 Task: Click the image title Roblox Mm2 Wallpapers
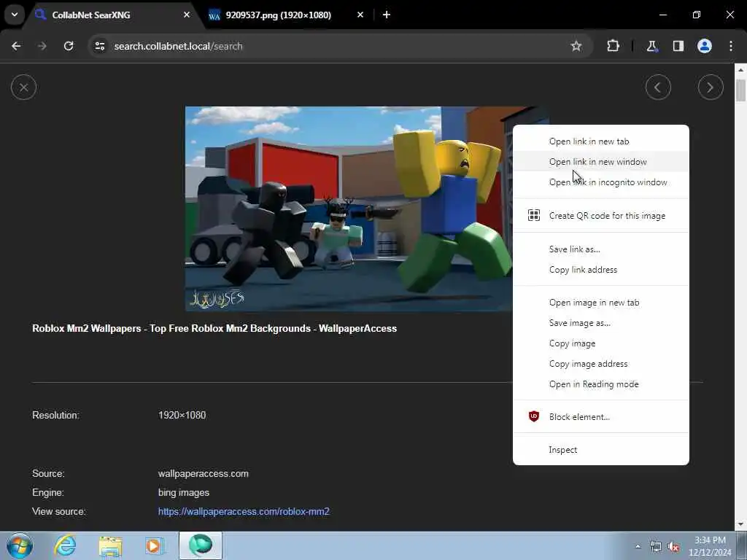point(214,329)
